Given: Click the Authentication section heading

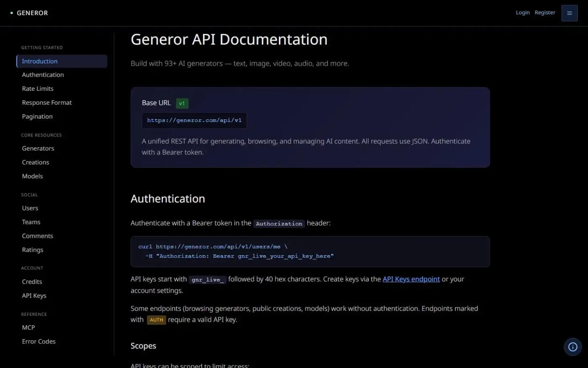Looking at the screenshot, I should (x=168, y=199).
